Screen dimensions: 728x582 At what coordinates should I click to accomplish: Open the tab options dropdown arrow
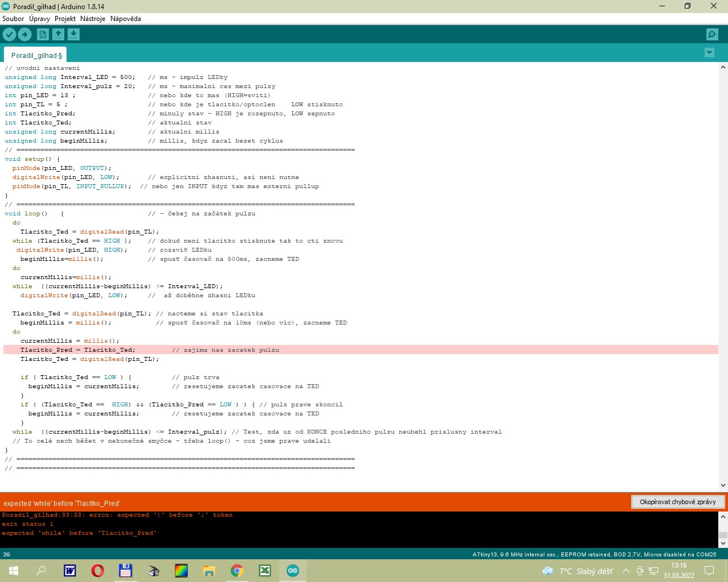(x=709, y=53)
